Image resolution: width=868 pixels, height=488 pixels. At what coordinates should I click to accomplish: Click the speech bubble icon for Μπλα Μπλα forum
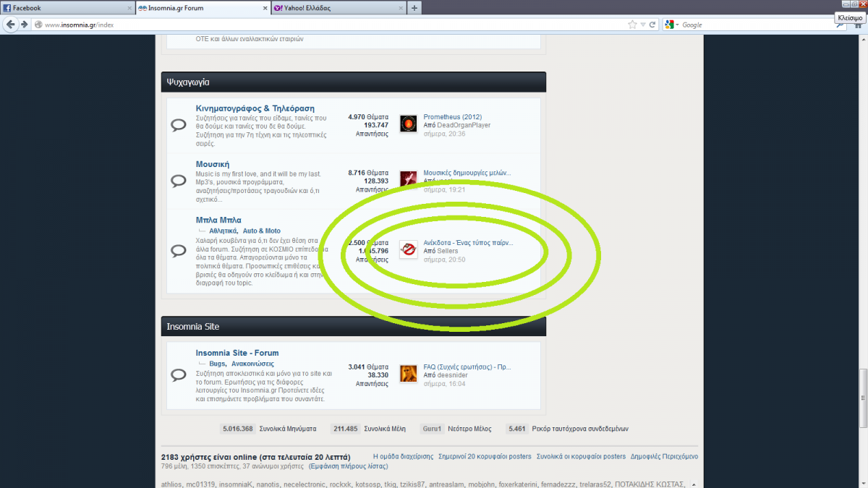[x=179, y=251]
